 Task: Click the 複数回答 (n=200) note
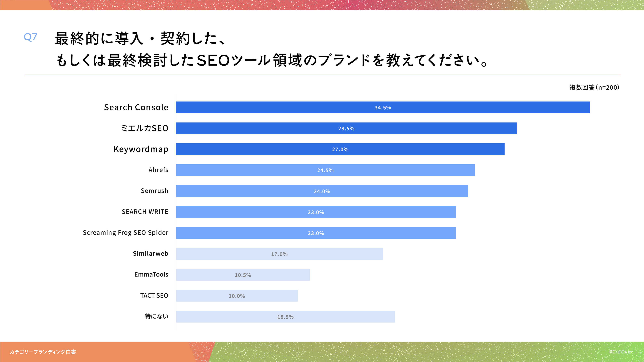(x=594, y=87)
